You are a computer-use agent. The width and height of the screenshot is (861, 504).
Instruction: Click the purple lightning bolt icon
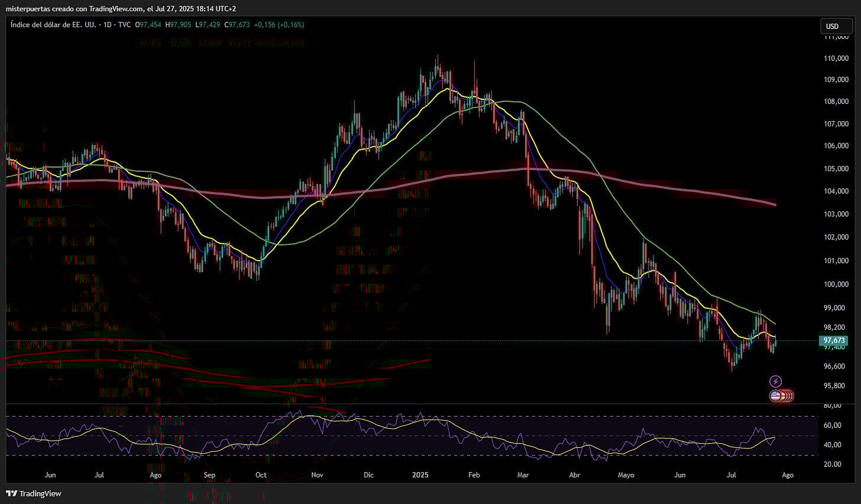[x=775, y=382]
